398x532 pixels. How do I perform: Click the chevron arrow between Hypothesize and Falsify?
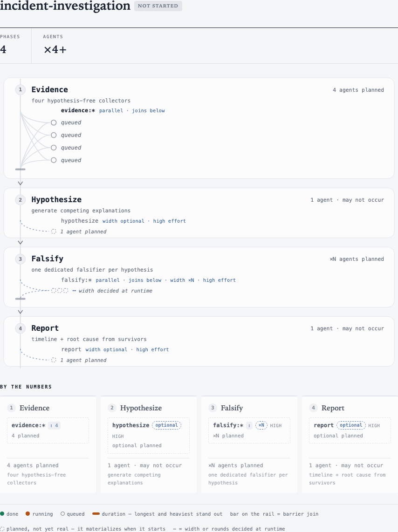point(21,243)
